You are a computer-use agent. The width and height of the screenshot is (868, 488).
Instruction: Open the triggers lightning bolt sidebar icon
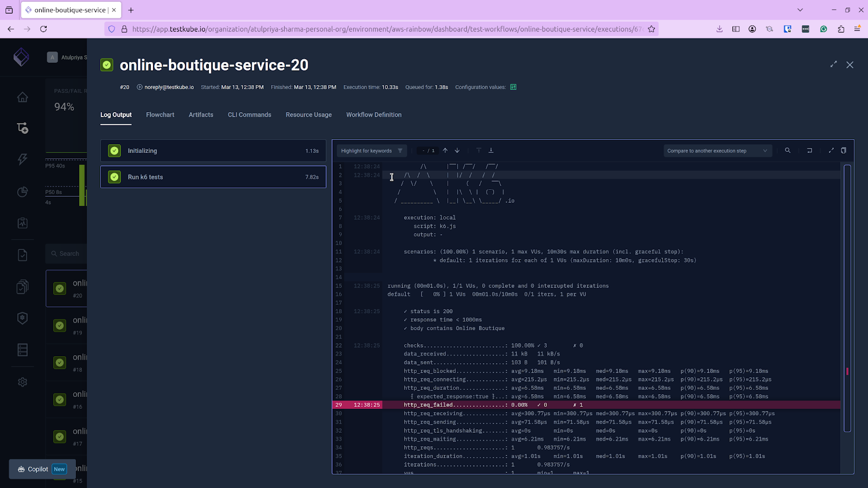22,159
